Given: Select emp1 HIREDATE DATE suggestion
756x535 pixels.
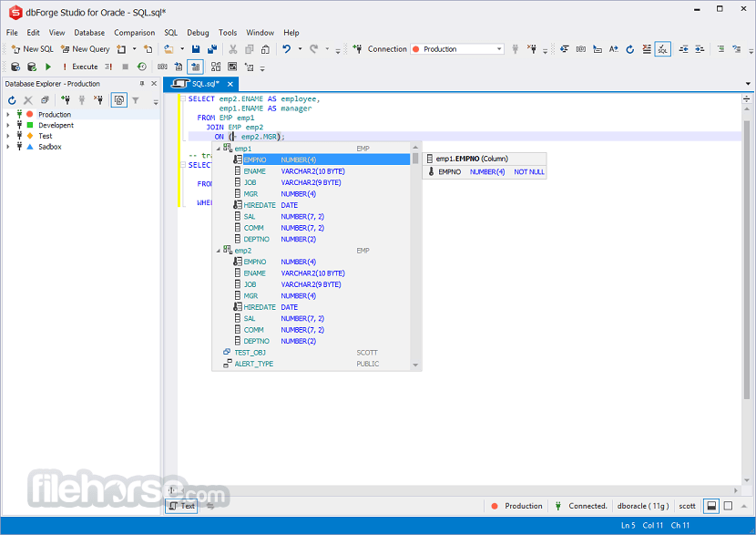Looking at the screenshot, I should click(312, 205).
